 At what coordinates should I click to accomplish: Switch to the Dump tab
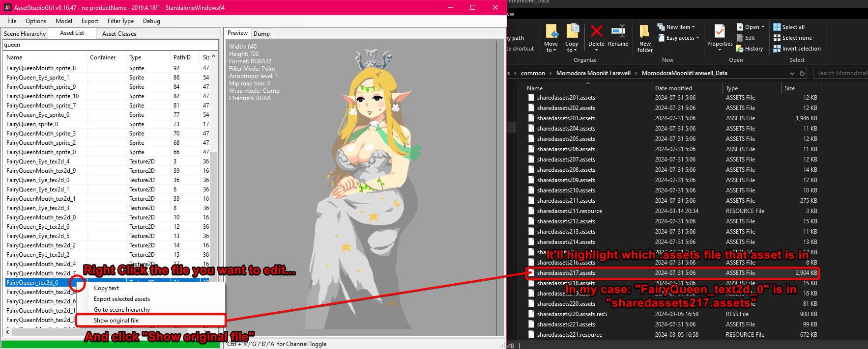pos(261,34)
